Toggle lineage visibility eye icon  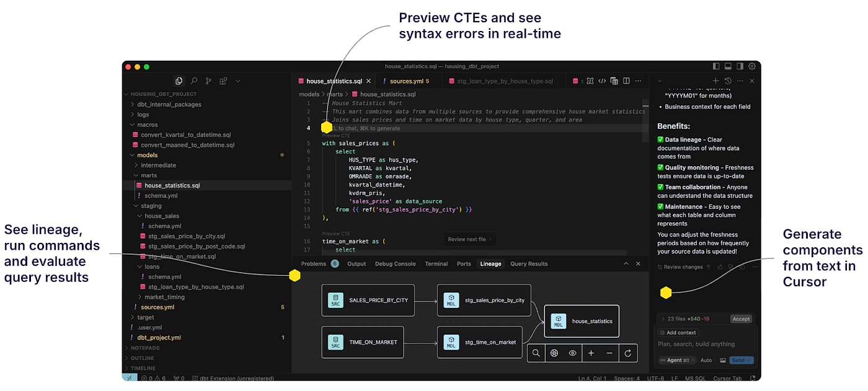tap(573, 353)
